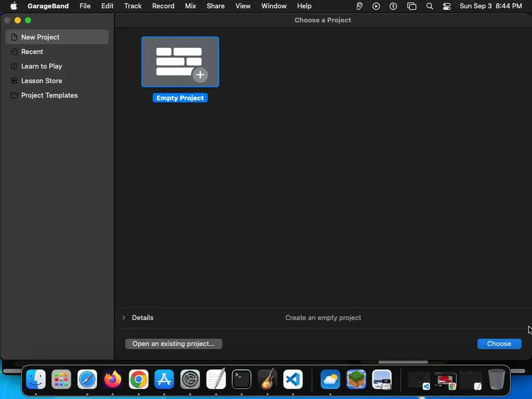The image size is (532, 399).
Task: Open minimized Chrome window in Dock
Action: [x=445, y=380]
